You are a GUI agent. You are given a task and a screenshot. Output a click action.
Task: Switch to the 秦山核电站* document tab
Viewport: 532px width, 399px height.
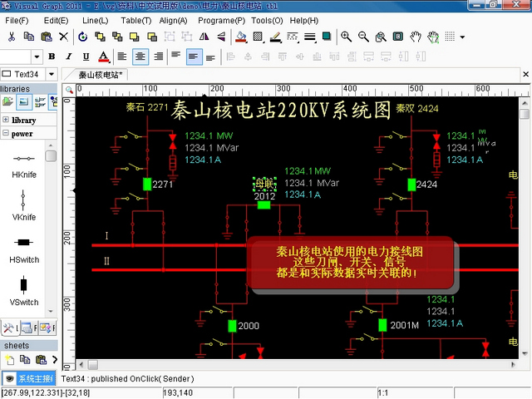point(101,75)
